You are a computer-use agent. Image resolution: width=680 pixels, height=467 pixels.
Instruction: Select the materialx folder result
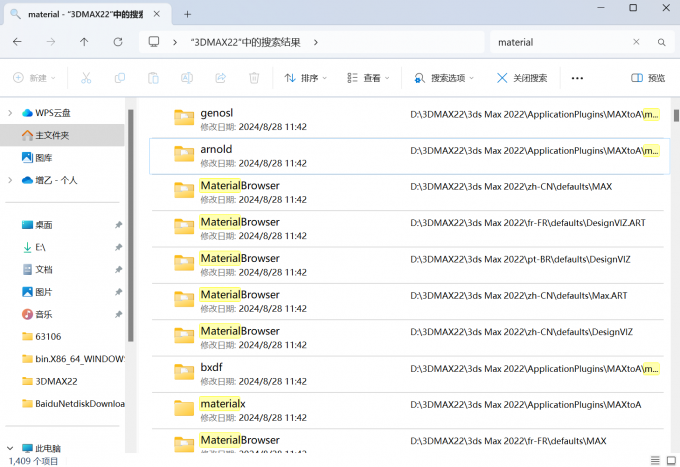pos(408,411)
